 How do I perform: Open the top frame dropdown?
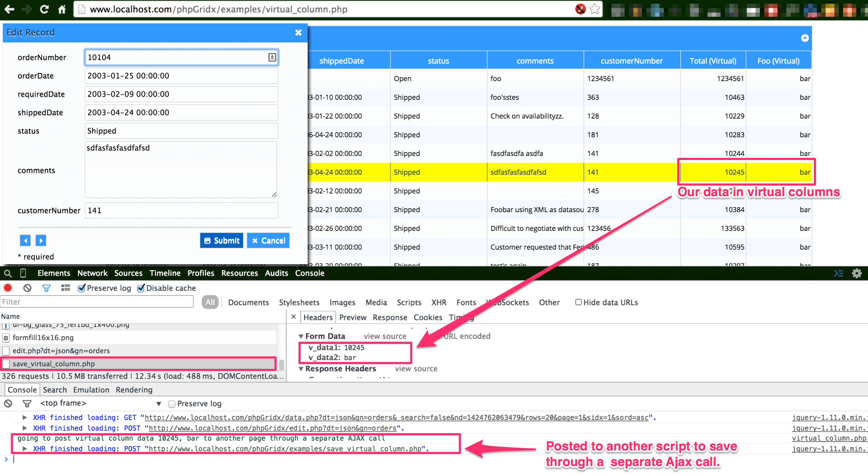[x=101, y=403]
